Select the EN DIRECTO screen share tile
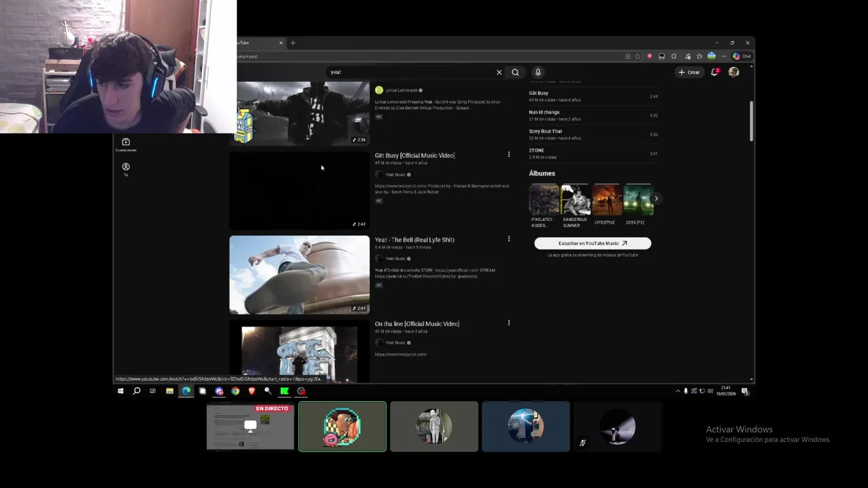 [x=250, y=426]
